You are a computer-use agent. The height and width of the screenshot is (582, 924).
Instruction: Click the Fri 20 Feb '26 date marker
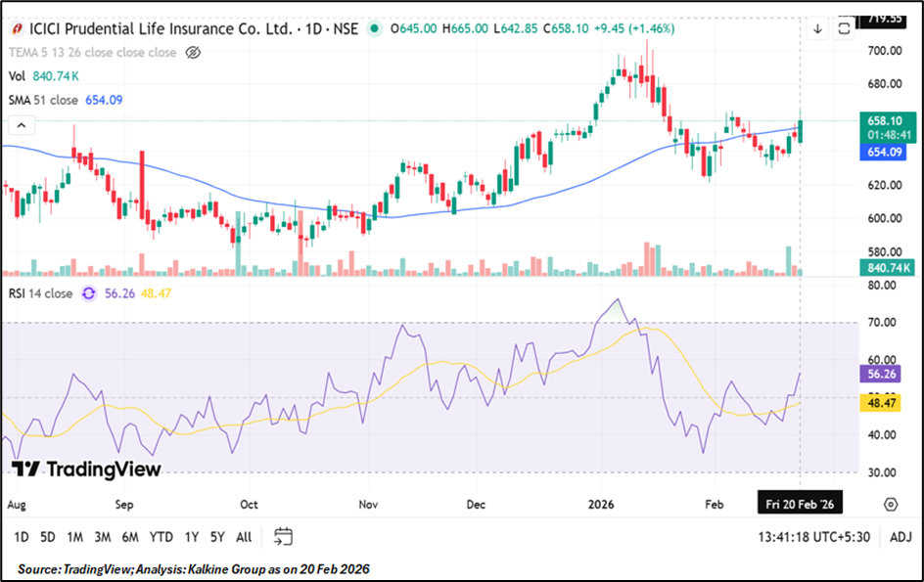pos(801,504)
